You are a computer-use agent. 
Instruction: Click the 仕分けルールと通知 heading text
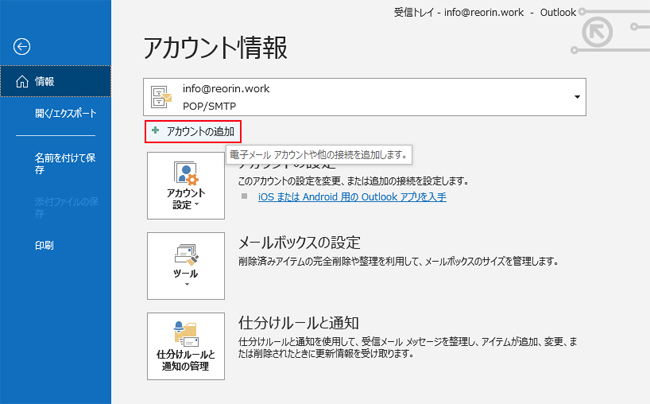point(299,323)
